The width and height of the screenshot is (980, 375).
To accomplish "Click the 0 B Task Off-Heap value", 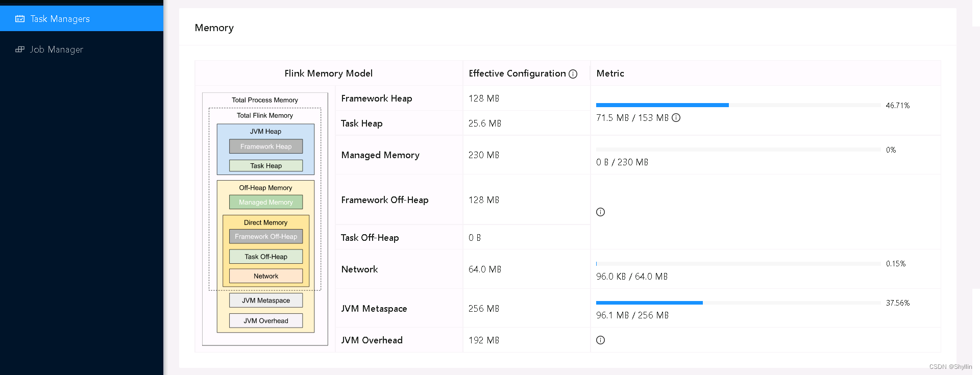I will 475,238.
